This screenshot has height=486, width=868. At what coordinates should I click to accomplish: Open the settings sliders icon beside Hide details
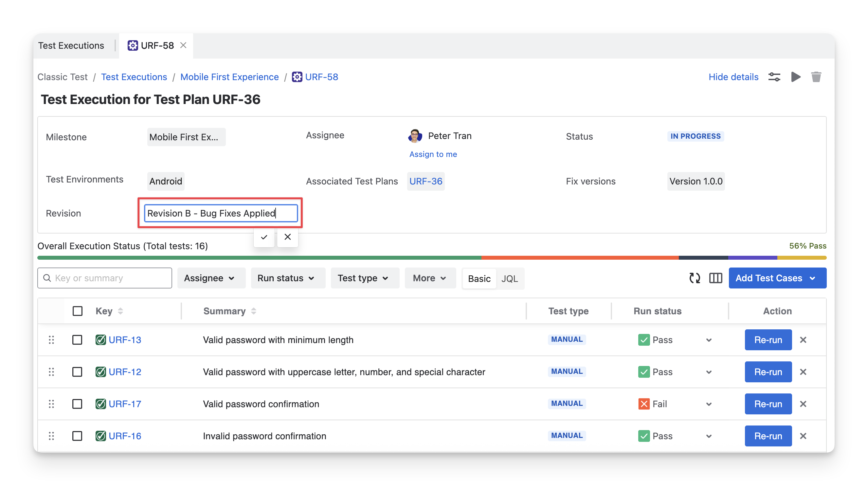[x=774, y=77]
